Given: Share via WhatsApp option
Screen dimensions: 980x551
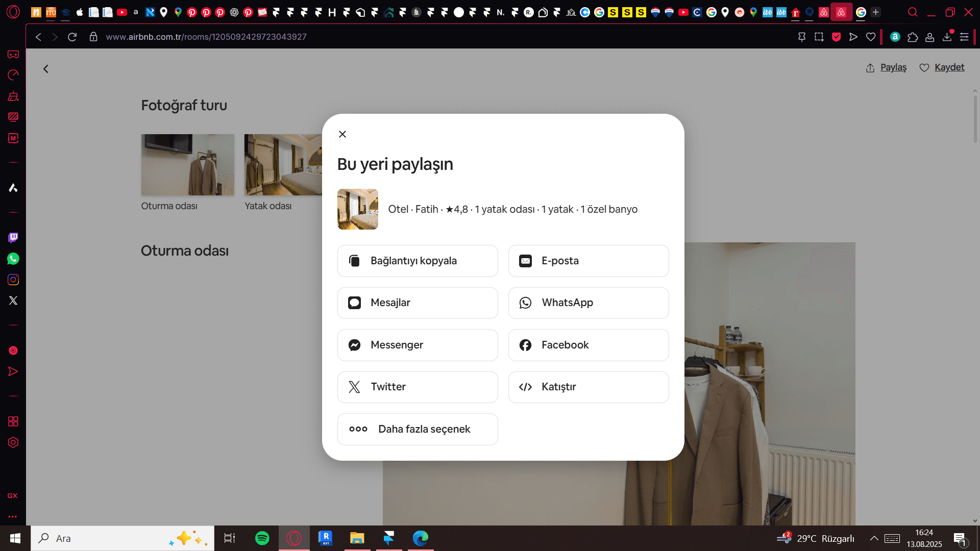Looking at the screenshot, I should pyautogui.click(x=588, y=303).
